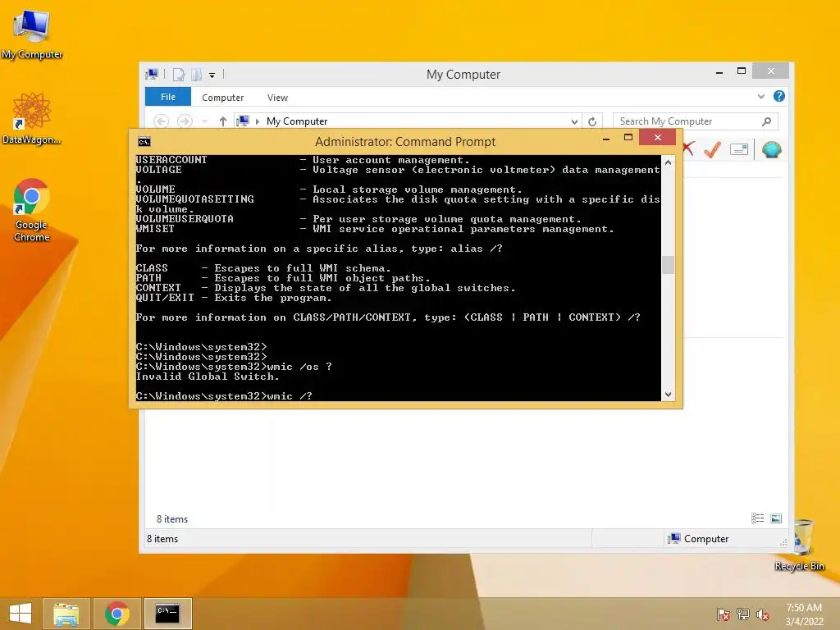
Task: Click the Command Prompt scrollbar thumb
Action: (668, 265)
